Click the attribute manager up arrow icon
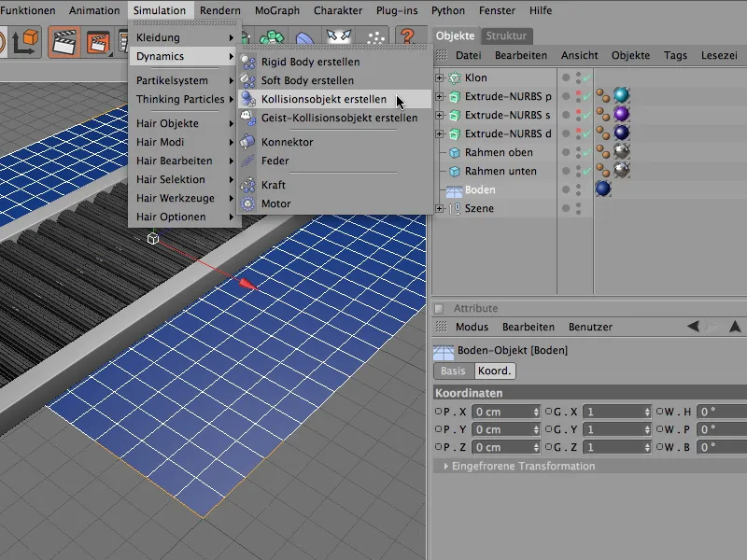 735,327
